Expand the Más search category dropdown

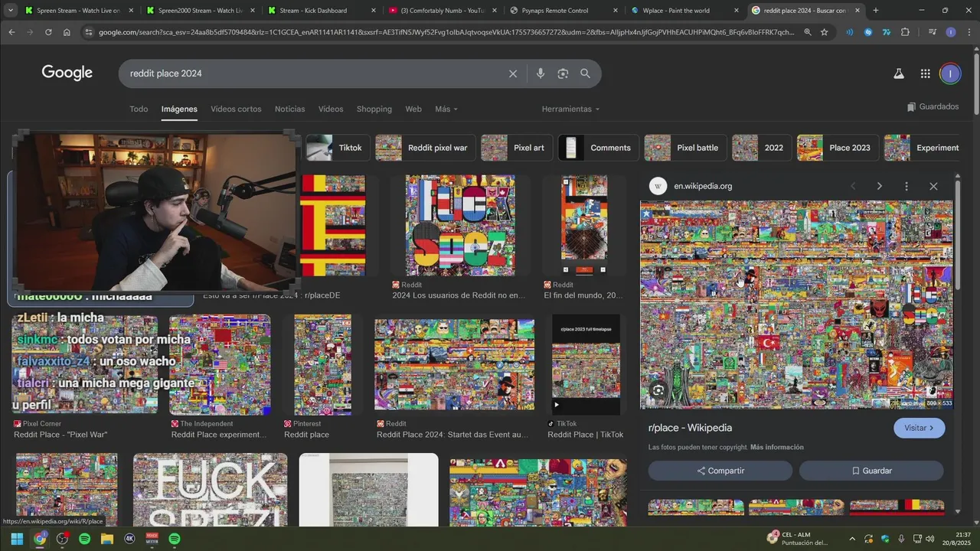click(446, 109)
